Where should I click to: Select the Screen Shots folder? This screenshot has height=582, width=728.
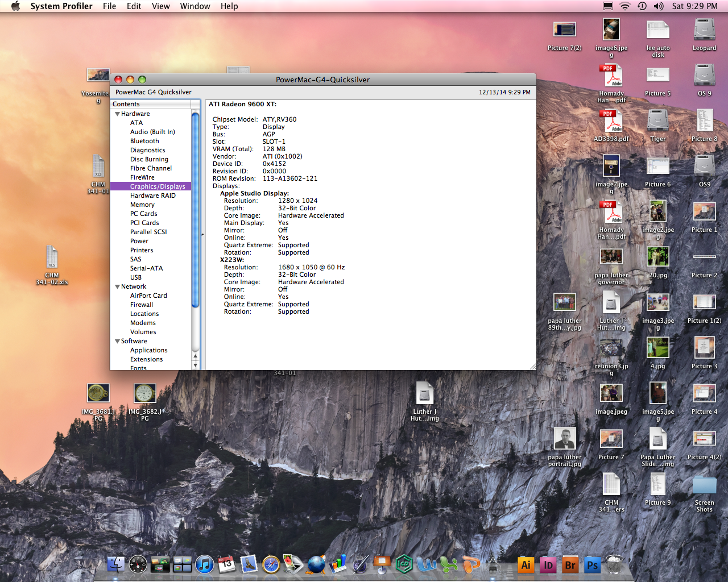pyautogui.click(x=704, y=485)
